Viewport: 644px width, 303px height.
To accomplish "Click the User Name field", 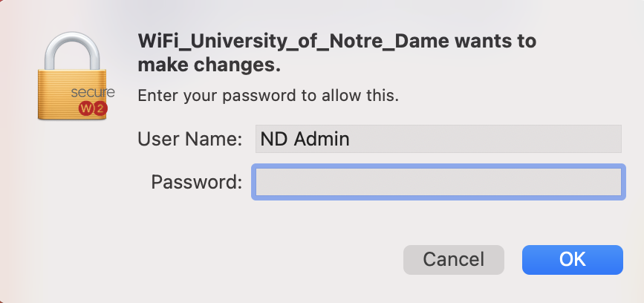I will [438, 139].
